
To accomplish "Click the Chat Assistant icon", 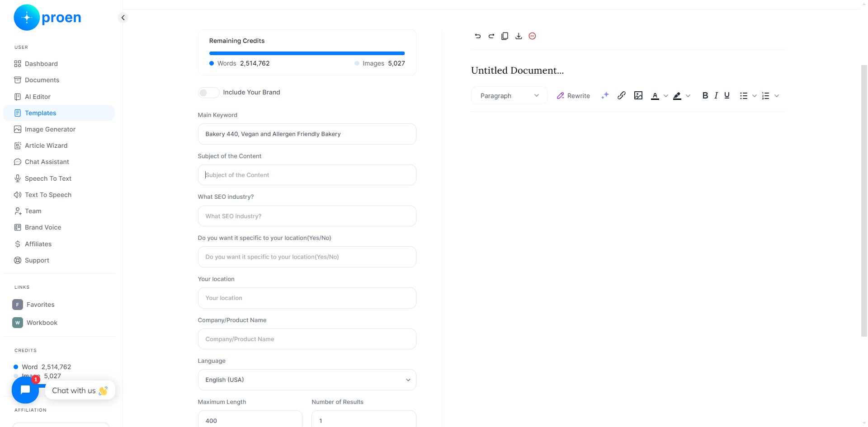I will [18, 162].
